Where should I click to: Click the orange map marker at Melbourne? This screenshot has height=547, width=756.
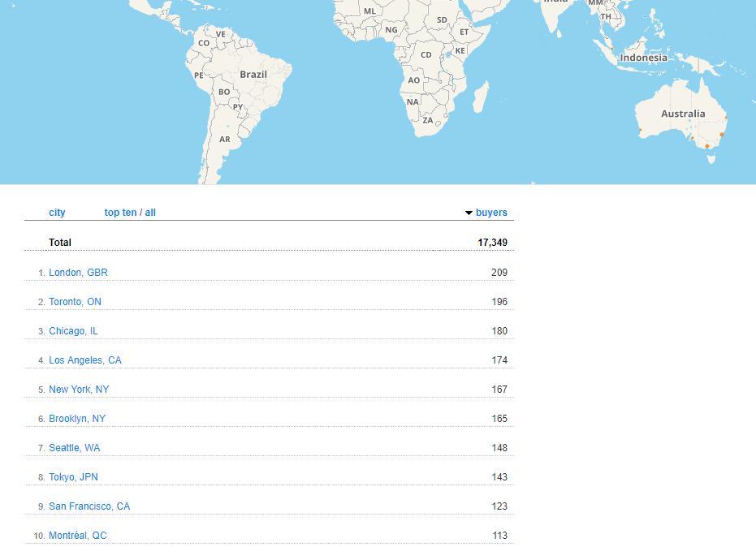click(x=707, y=146)
